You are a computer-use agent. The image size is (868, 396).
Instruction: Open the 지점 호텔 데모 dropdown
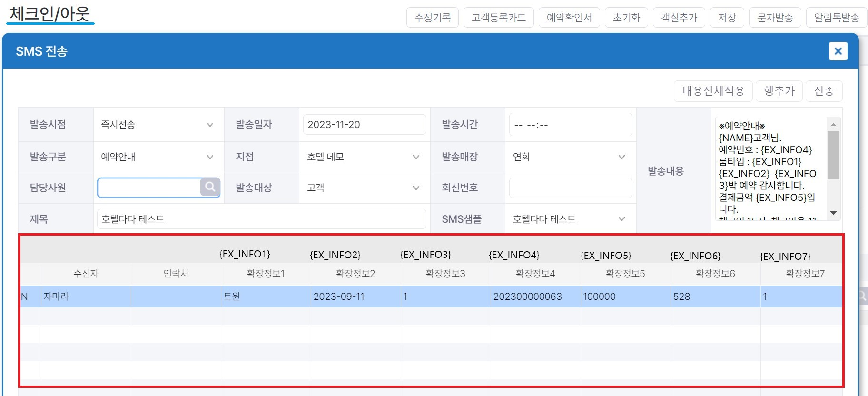364,157
